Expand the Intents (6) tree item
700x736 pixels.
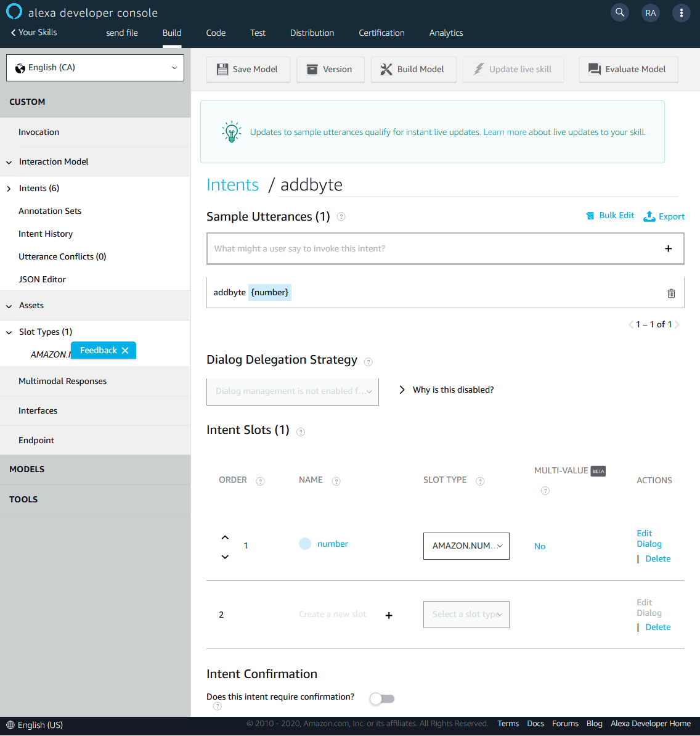[x=9, y=189]
